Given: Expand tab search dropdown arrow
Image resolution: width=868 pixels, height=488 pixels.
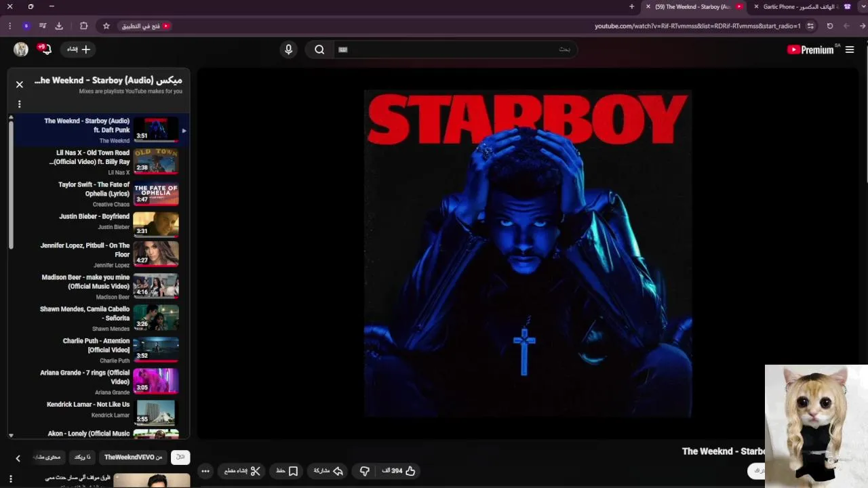Looking at the screenshot, I should 863,7.
